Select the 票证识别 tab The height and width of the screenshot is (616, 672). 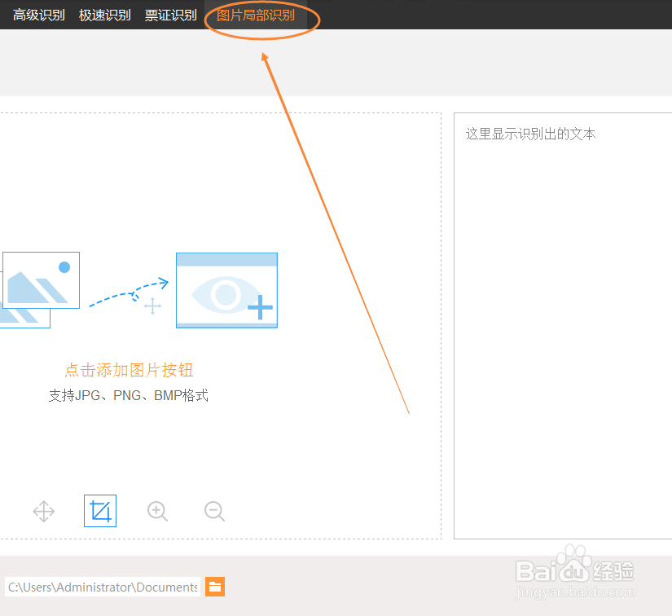pyautogui.click(x=170, y=15)
